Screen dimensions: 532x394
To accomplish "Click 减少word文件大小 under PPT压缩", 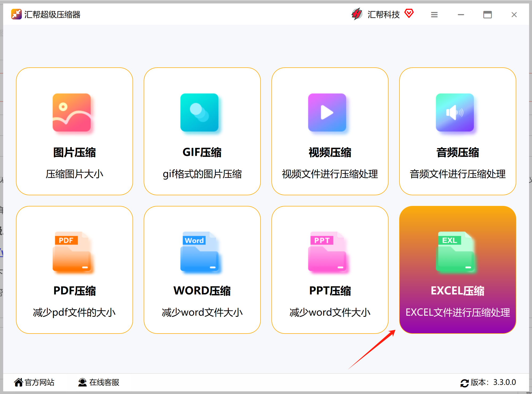I will pyautogui.click(x=330, y=312).
